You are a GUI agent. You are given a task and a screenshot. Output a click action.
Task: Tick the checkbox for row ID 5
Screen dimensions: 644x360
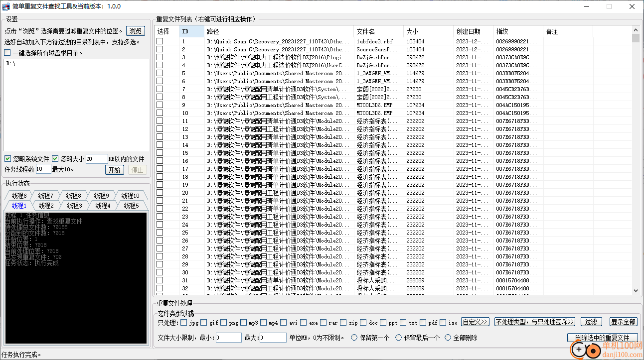coord(160,73)
